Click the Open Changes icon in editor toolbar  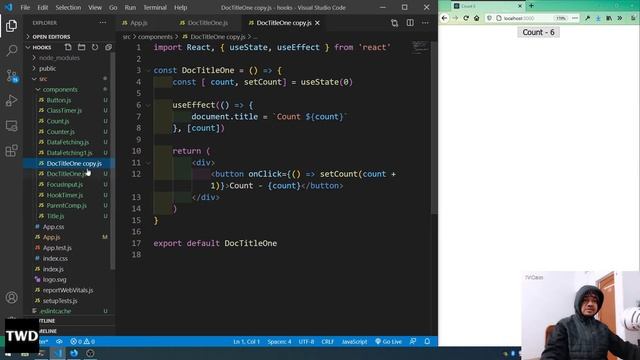coord(394,23)
